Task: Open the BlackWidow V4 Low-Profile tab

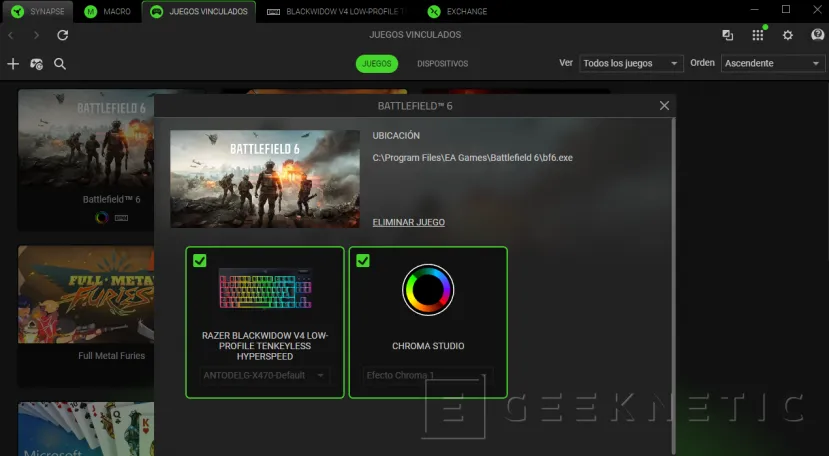Action: pos(337,11)
